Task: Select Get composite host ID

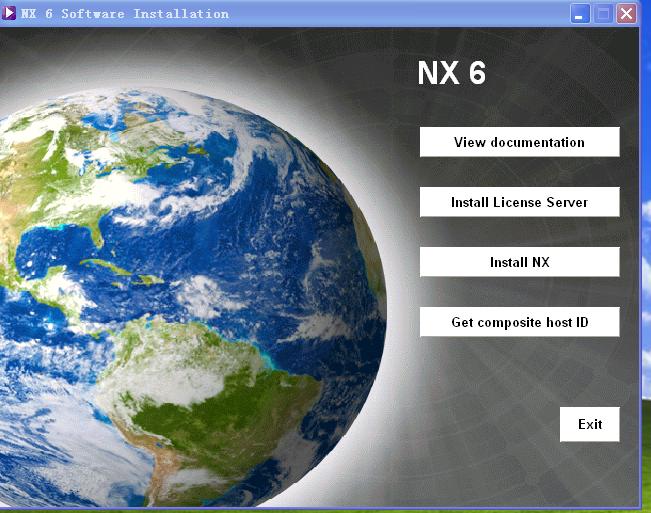Action: tap(519, 322)
